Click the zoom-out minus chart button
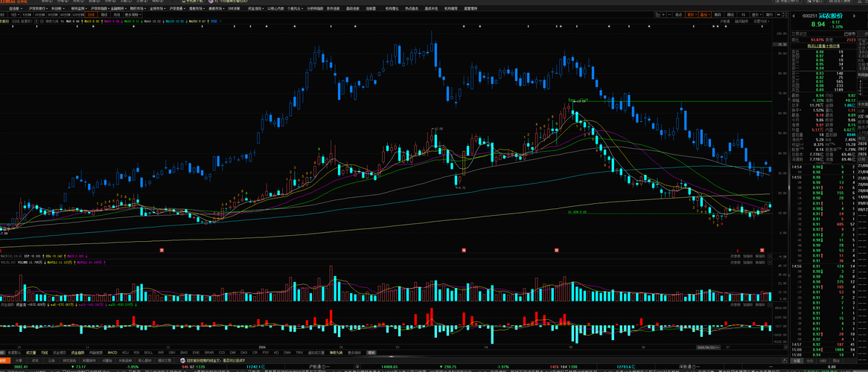Image resolution: width=868 pixels, height=372 pixels. pos(669,14)
